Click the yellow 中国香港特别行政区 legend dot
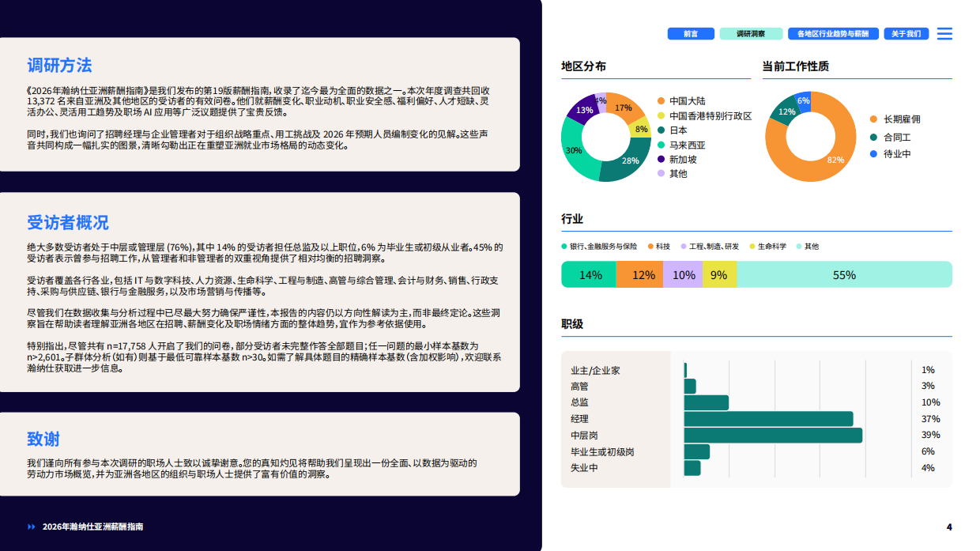This screenshot has width=980, height=551. tap(661, 115)
